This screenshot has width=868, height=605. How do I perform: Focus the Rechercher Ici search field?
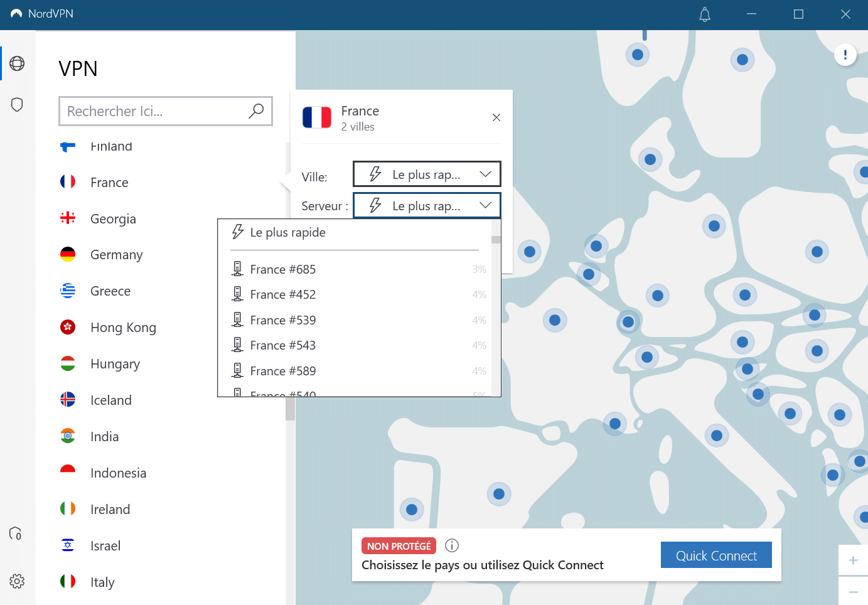coord(166,111)
